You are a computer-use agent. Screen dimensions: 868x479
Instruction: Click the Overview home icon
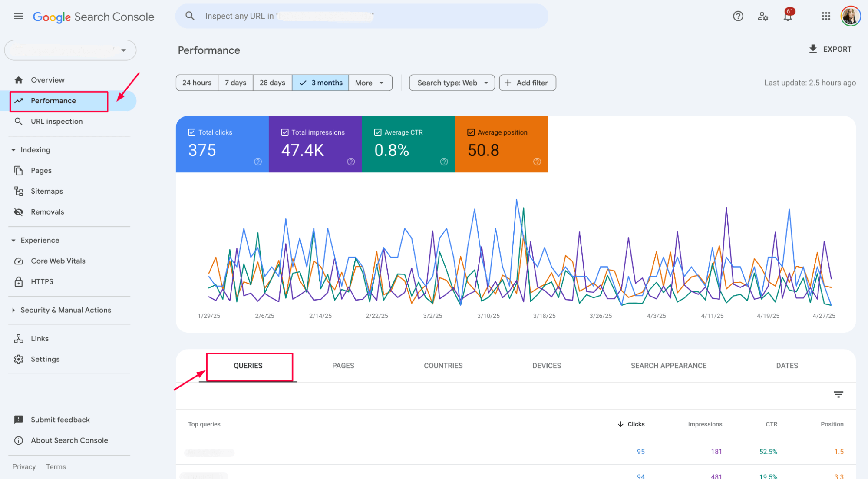(19, 80)
